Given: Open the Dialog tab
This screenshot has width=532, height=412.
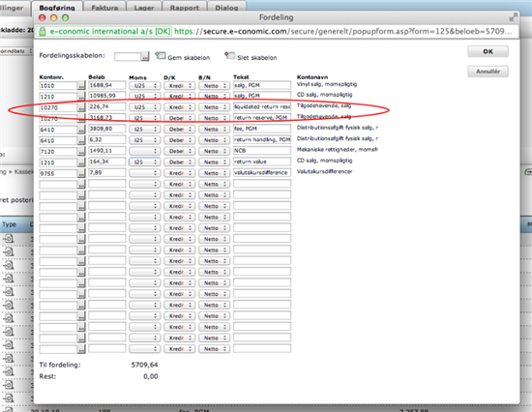Looking at the screenshot, I should pyautogui.click(x=226, y=7).
